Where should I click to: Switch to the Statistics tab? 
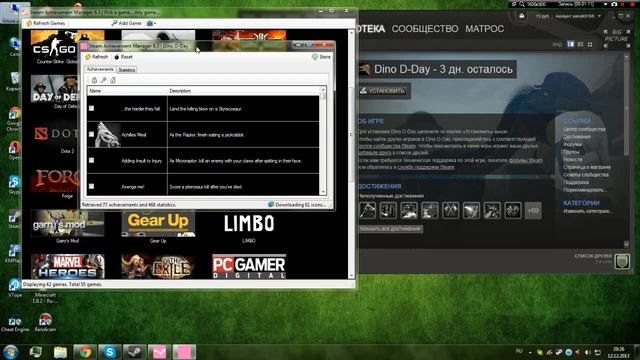click(127, 70)
